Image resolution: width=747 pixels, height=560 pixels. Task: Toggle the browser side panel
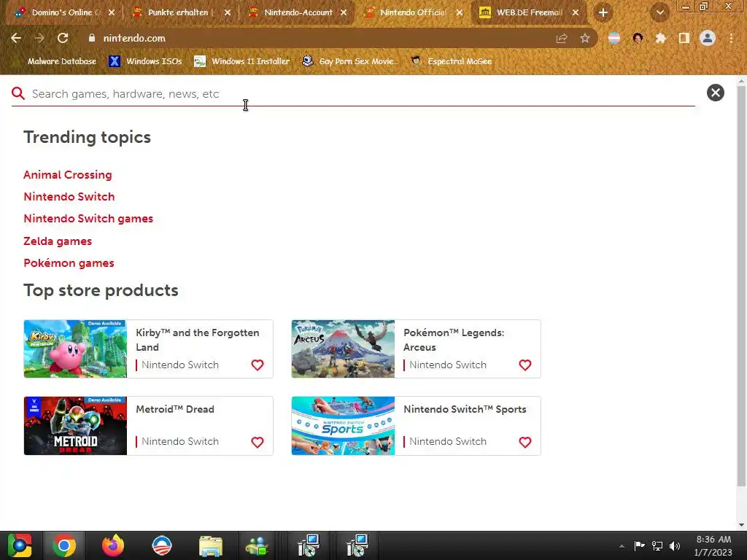tap(684, 38)
